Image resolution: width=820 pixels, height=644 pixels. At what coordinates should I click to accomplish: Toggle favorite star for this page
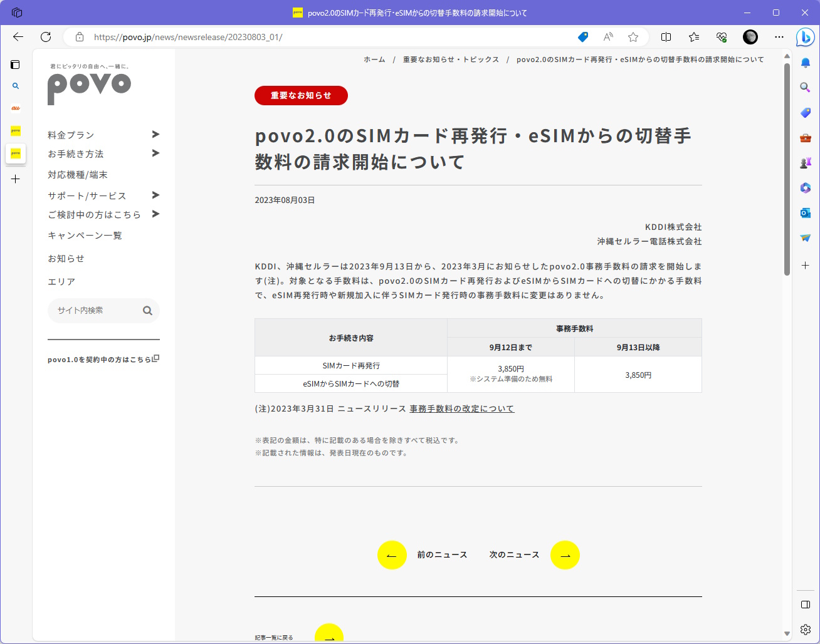coord(634,37)
